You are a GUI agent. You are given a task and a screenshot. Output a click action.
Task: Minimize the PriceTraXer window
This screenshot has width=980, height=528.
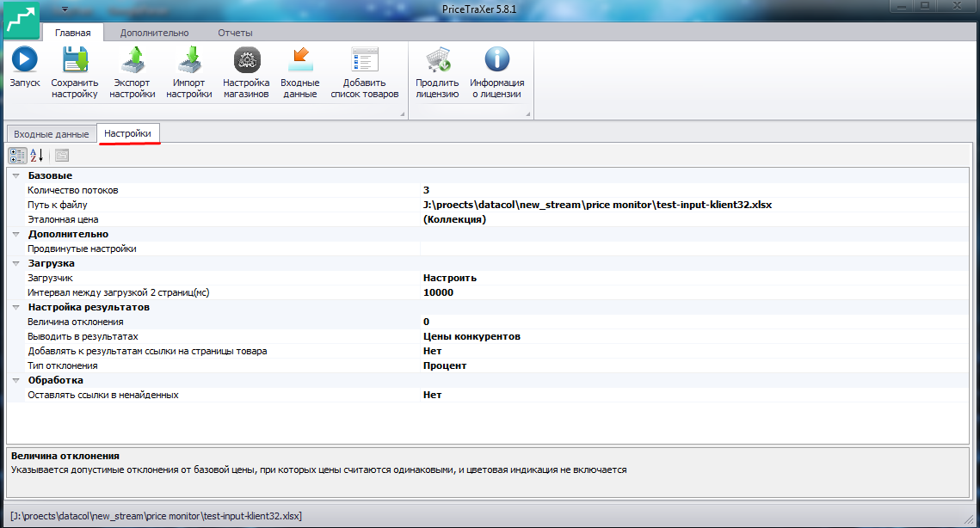pyautogui.click(x=901, y=6)
